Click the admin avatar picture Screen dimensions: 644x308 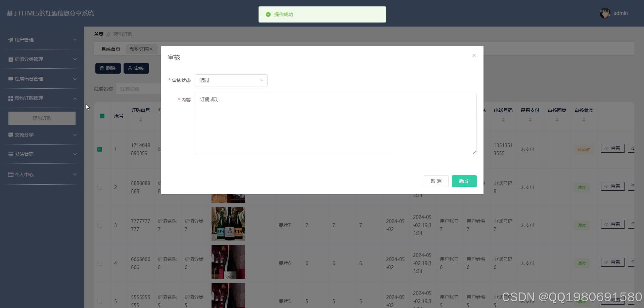coord(605,13)
